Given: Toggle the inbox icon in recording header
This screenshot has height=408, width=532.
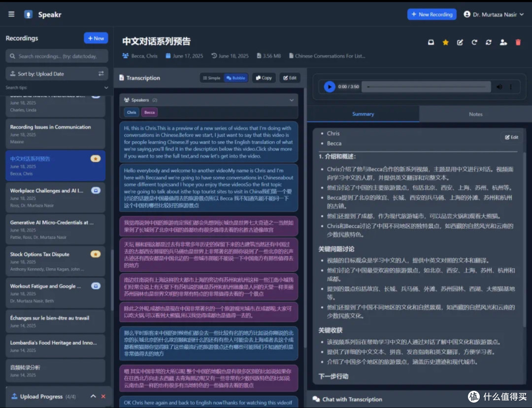Looking at the screenshot, I should (x=431, y=42).
